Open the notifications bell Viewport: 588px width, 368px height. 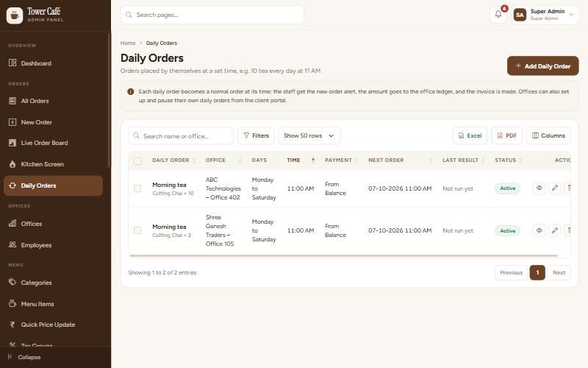pos(498,15)
